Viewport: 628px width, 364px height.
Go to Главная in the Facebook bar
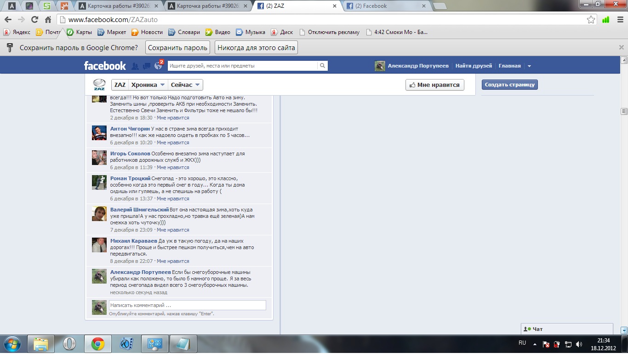[x=510, y=66]
